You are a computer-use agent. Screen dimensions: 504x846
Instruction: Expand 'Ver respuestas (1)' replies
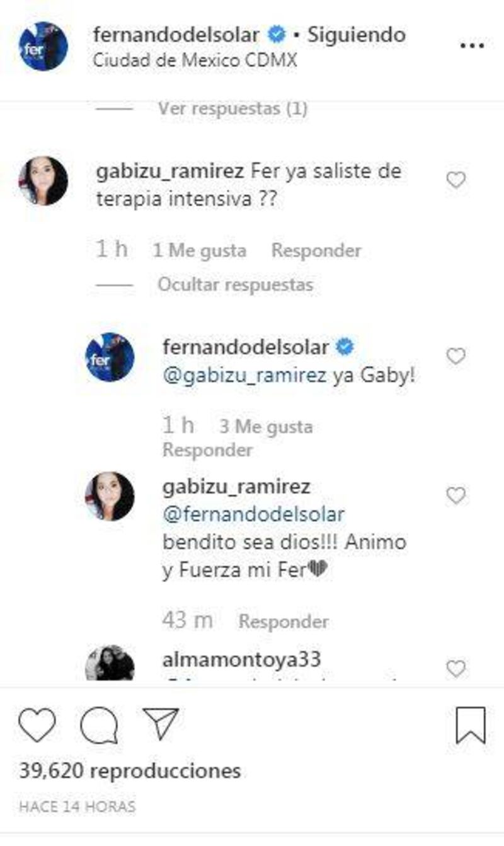tap(232, 108)
